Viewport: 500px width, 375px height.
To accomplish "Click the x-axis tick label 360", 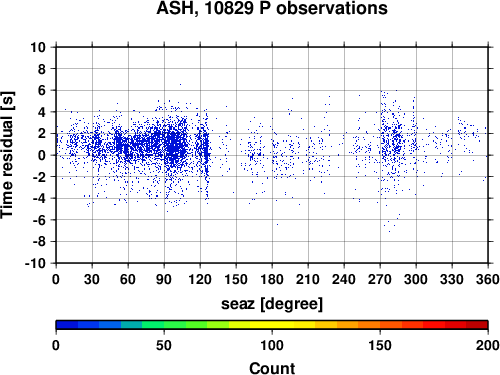I will point(488,279).
